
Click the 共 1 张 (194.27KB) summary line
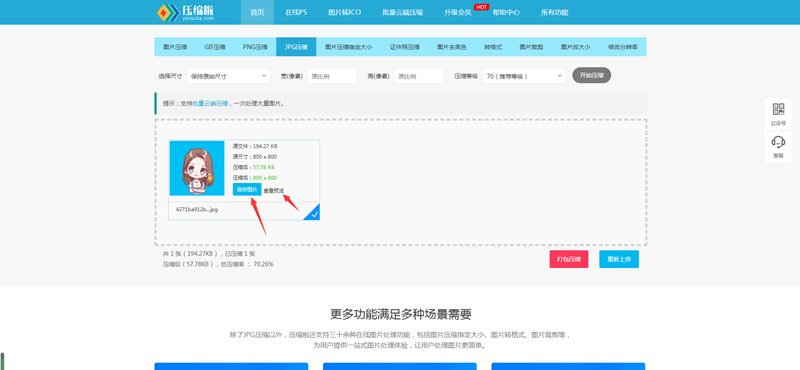(x=209, y=254)
